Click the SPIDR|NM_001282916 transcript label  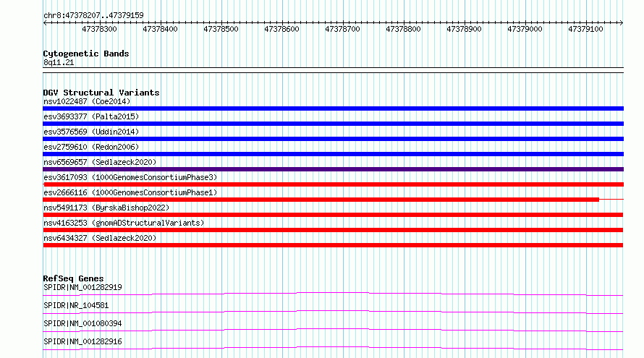(x=82, y=341)
